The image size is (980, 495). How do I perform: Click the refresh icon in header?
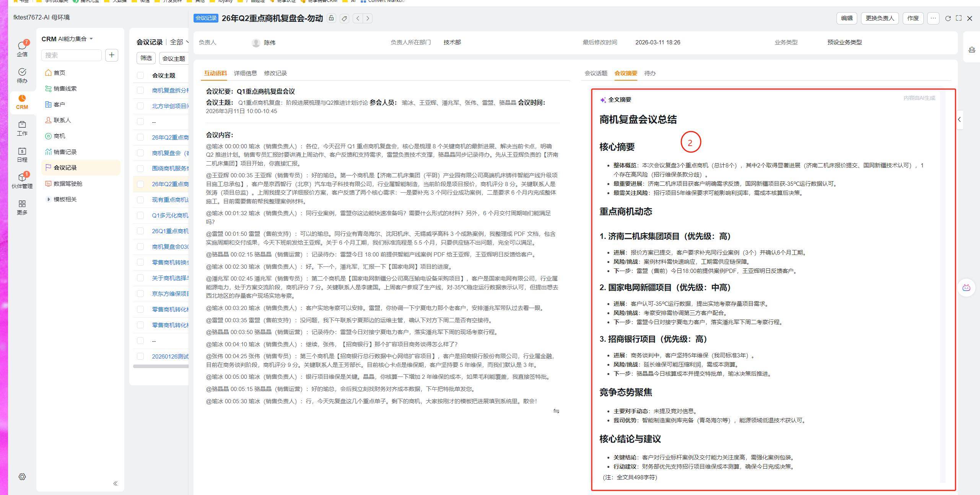(948, 18)
